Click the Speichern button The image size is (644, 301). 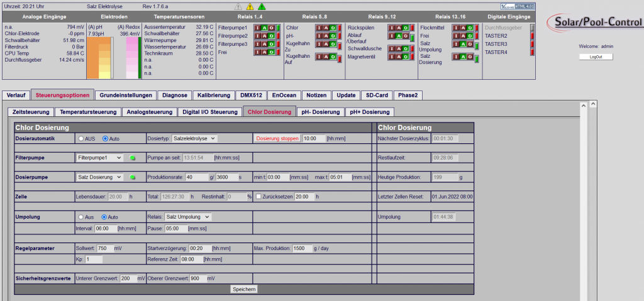tap(244, 289)
